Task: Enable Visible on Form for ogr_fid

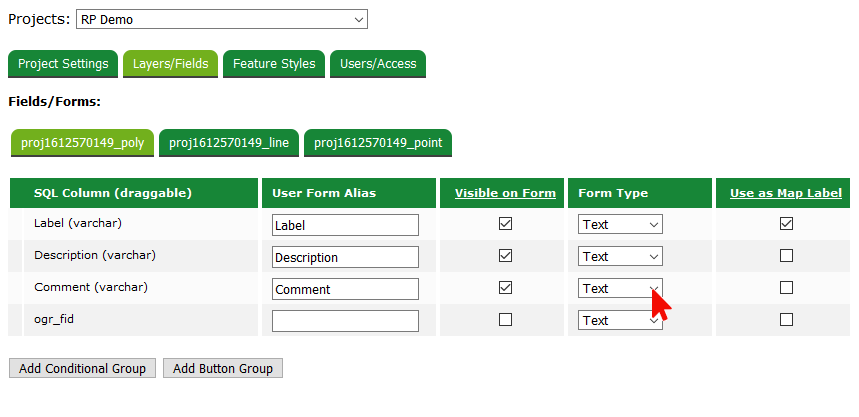Action: coord(505,320)
